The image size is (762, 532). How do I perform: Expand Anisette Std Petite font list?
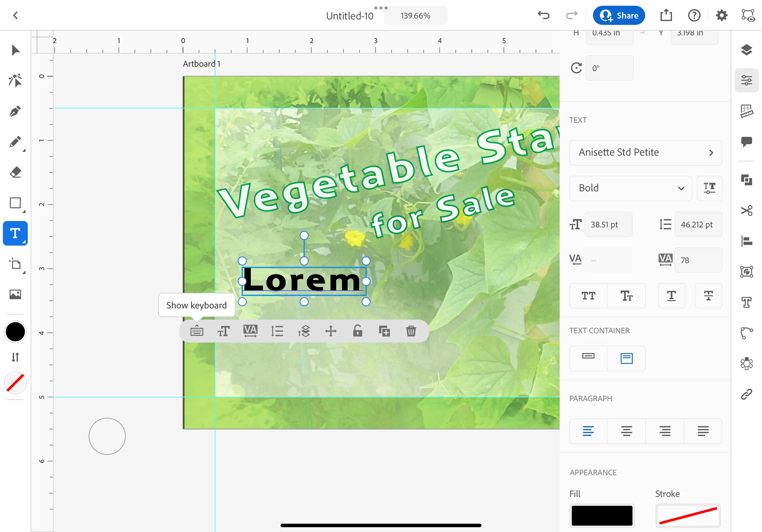(645, 152)
